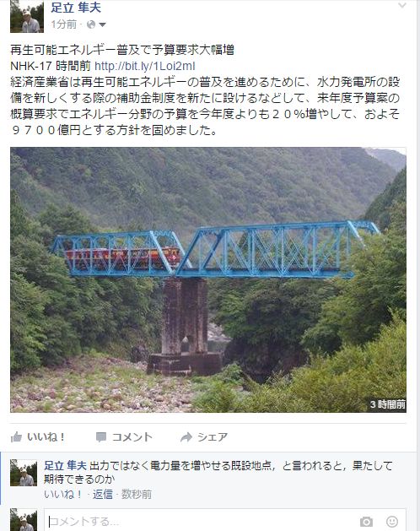Click the thumbs-up icon beside いいね！

coord(16,437)
